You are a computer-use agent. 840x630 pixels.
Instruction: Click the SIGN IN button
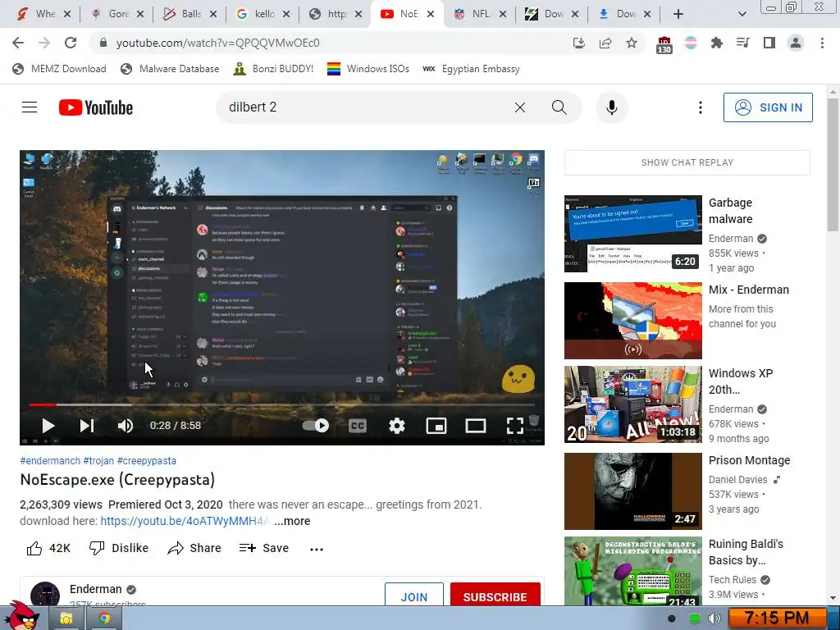pos(768,107)
